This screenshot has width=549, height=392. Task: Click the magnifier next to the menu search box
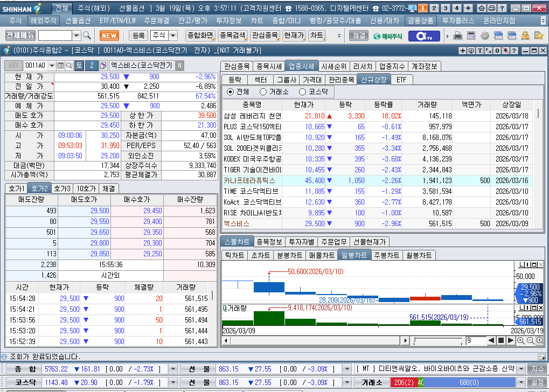87,36
